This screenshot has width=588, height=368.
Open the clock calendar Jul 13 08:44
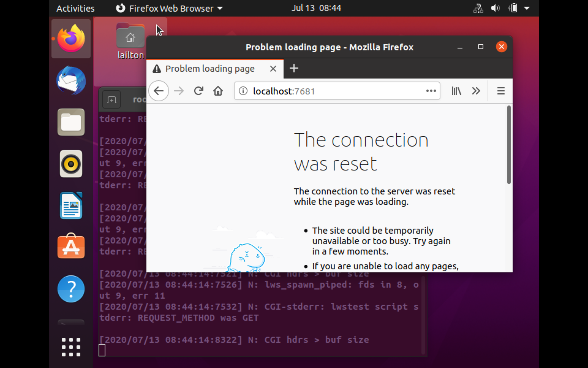[x=316, y=8]
